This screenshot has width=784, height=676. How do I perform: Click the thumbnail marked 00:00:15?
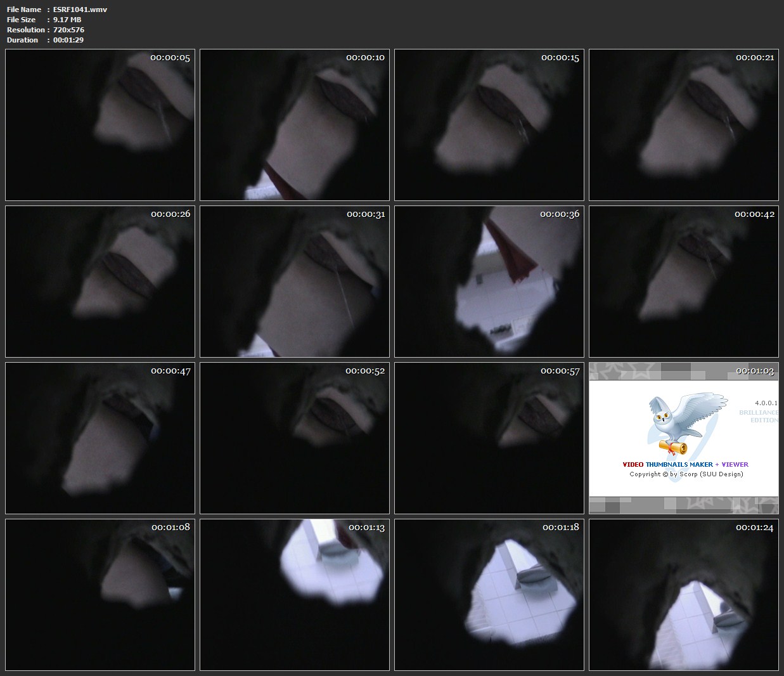489,125
